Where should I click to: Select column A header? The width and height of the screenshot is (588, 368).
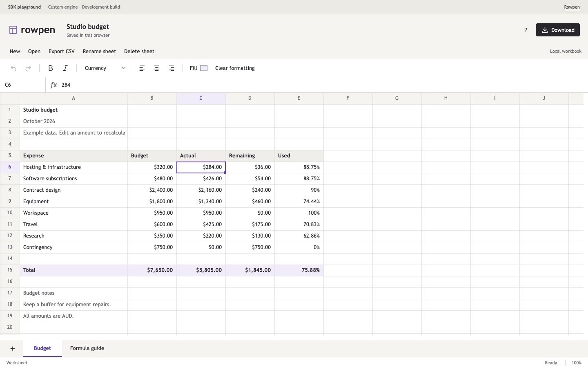coord(73,98)
